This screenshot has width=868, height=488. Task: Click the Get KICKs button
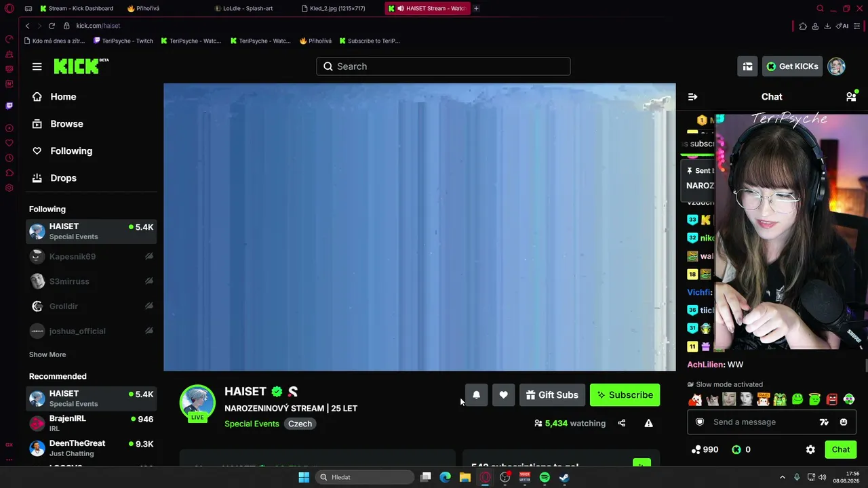tap(792, 66)
